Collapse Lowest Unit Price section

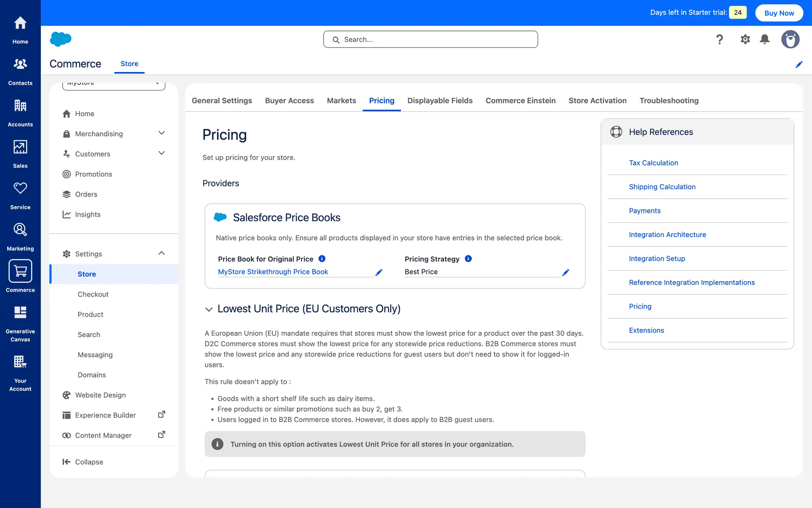(x=209, y=309)
